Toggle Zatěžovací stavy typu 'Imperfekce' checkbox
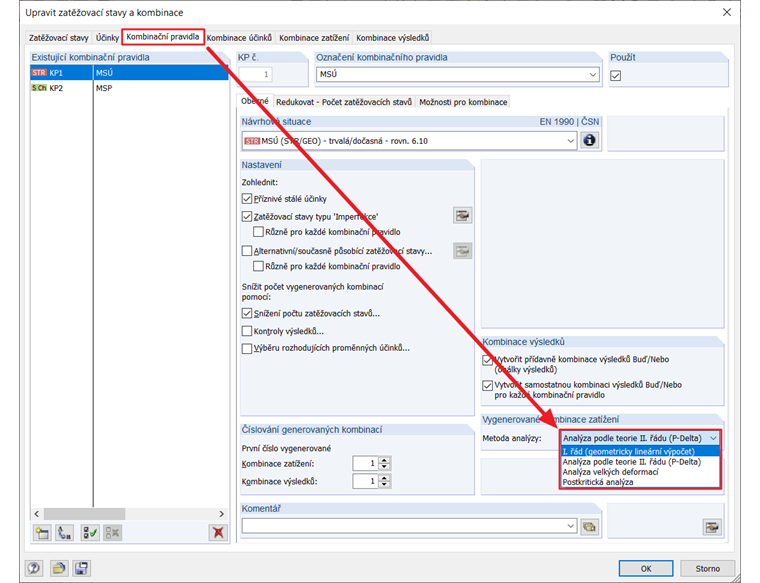760x583 pixels. [247, 217]
